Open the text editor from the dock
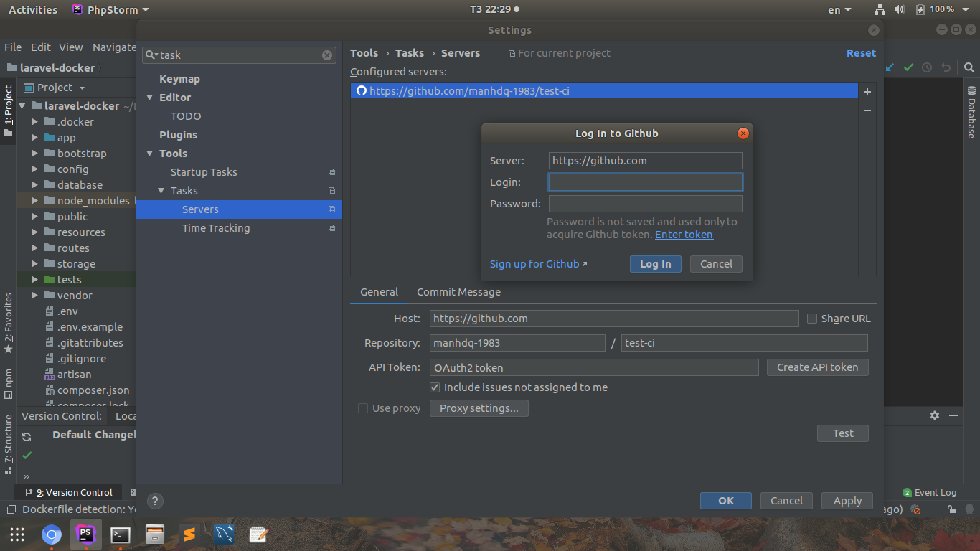980x551 pixels. pyautogui.click(x=258, y=534)
